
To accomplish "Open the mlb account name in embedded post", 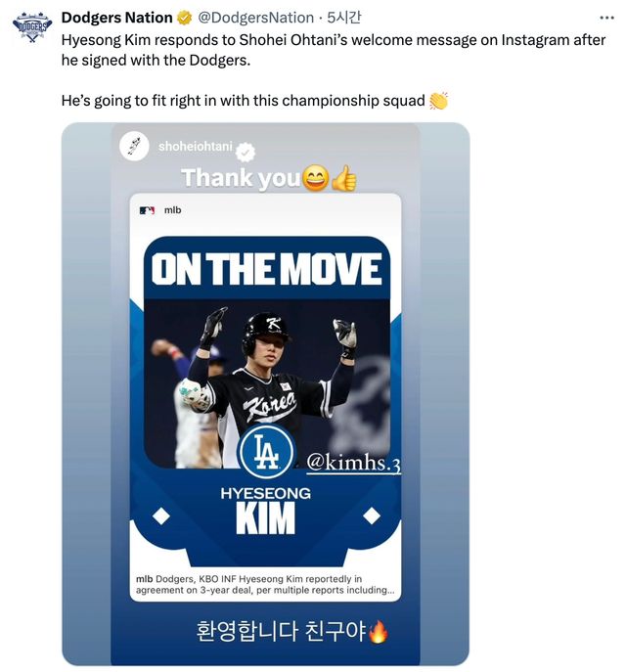I will [x=173, y=210].
